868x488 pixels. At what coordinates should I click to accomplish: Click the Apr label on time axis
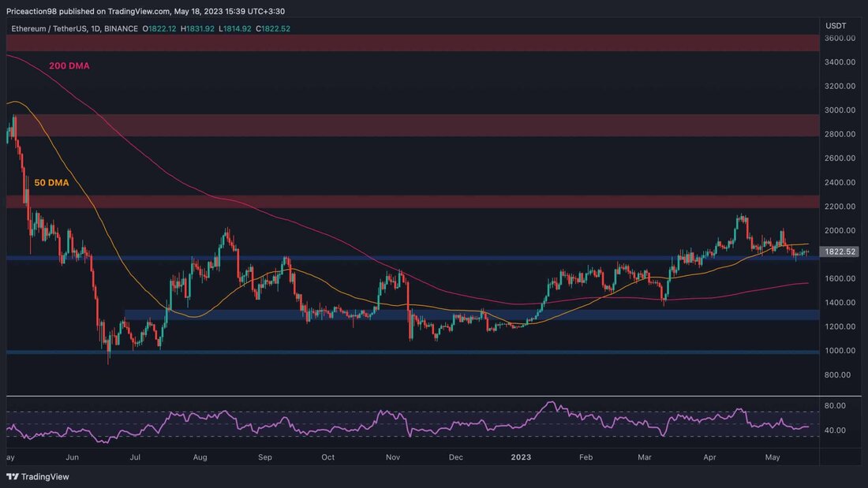709,457
